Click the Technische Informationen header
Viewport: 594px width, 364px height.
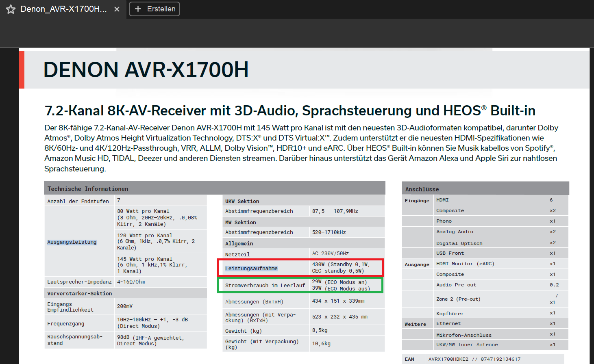88,189
